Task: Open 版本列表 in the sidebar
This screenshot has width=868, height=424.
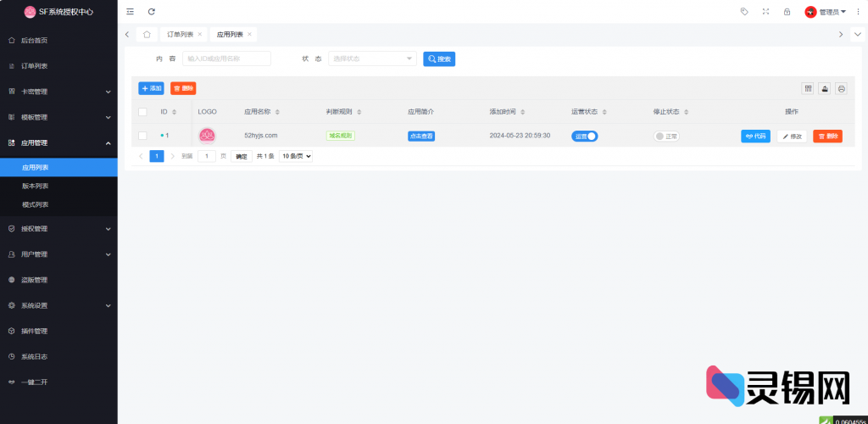Action: point(36,186)
